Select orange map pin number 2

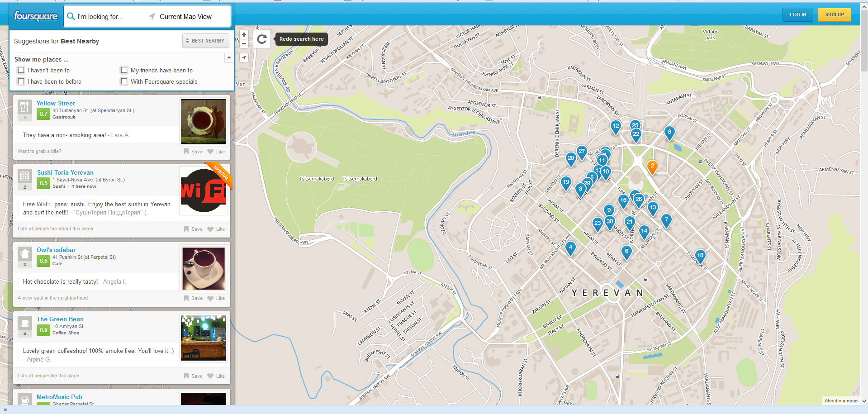(x=652, y=167)
